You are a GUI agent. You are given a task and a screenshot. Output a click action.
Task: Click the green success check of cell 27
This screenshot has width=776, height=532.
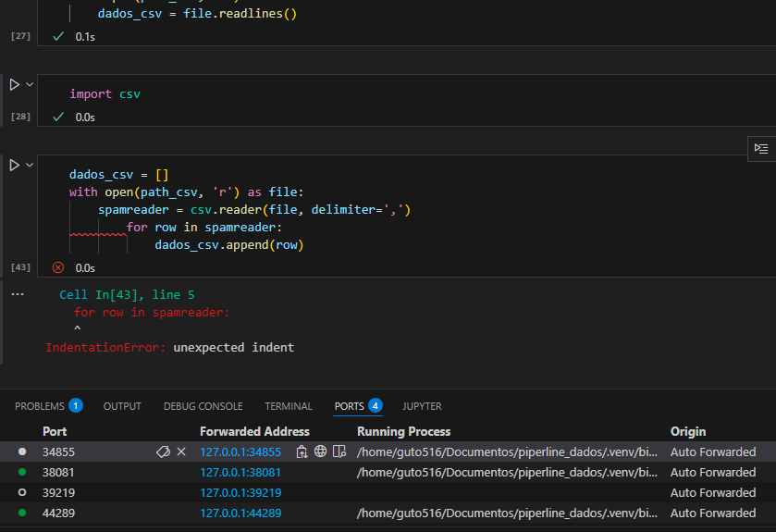click(x=58, y=36)
